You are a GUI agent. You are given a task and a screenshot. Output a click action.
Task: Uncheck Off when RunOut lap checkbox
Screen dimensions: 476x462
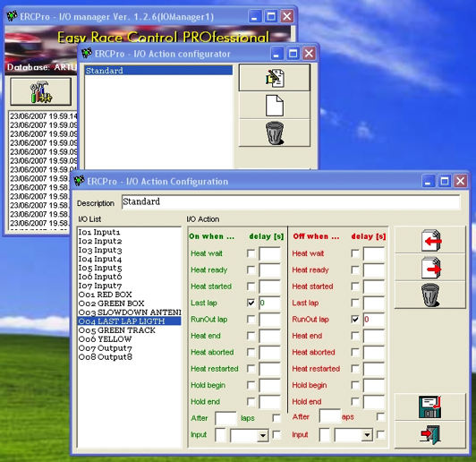click(355, 320)
